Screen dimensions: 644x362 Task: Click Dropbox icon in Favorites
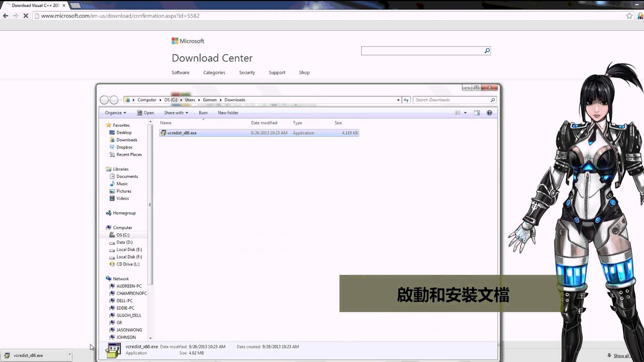[112, 147]
